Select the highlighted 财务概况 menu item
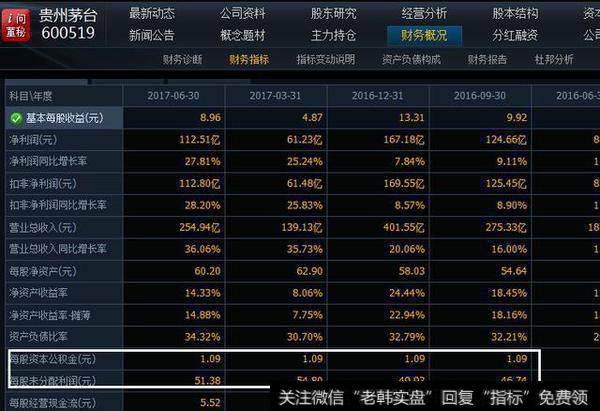 coord(424,36)
